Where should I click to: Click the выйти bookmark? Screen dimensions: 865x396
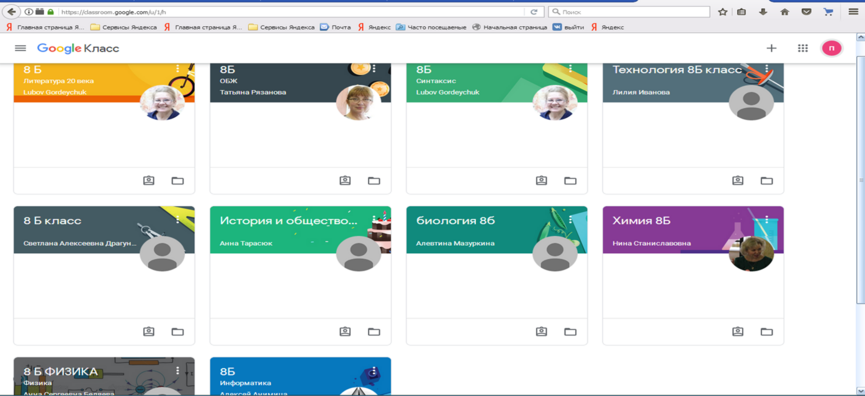pyautogui.click(x=569, y=27)
